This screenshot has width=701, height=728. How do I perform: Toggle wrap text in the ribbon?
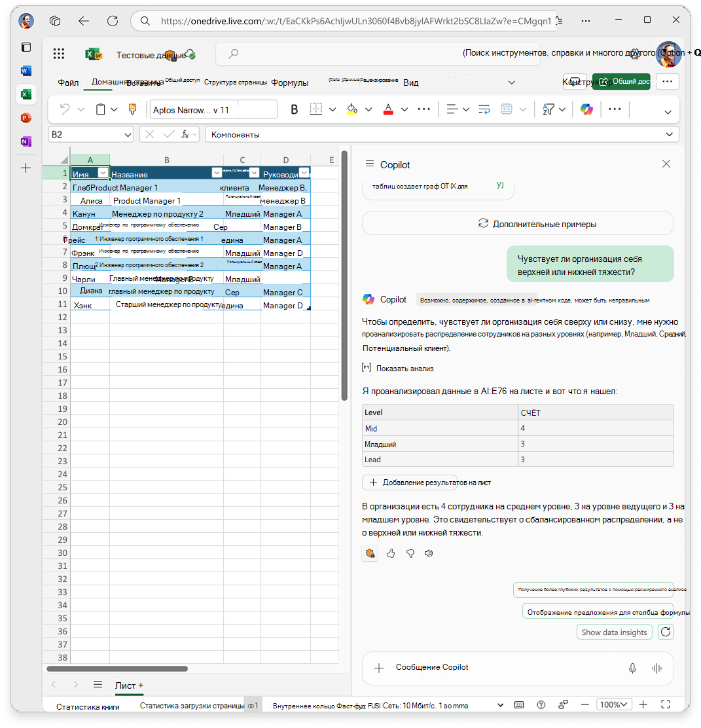(484, 109)
